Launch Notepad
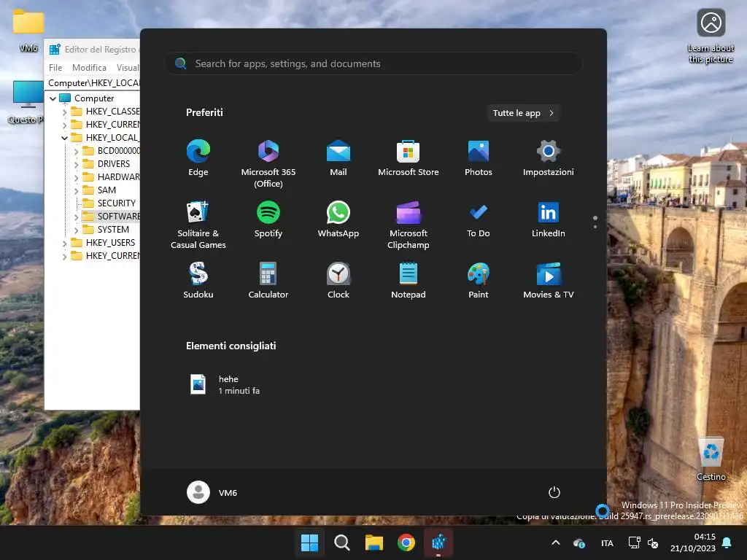Viewport: 747px width, 560px height. (x=409, y=281)
